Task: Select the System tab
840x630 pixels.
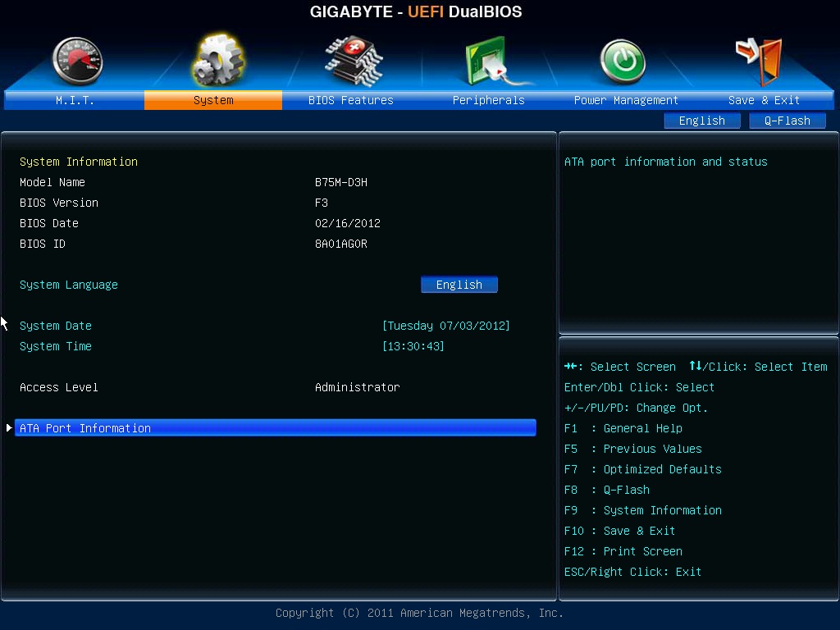Action: [213, 100]
